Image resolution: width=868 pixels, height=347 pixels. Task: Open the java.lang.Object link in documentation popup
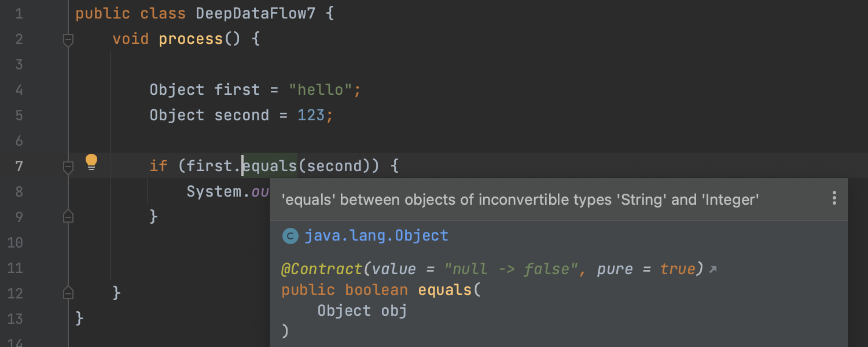376,236
